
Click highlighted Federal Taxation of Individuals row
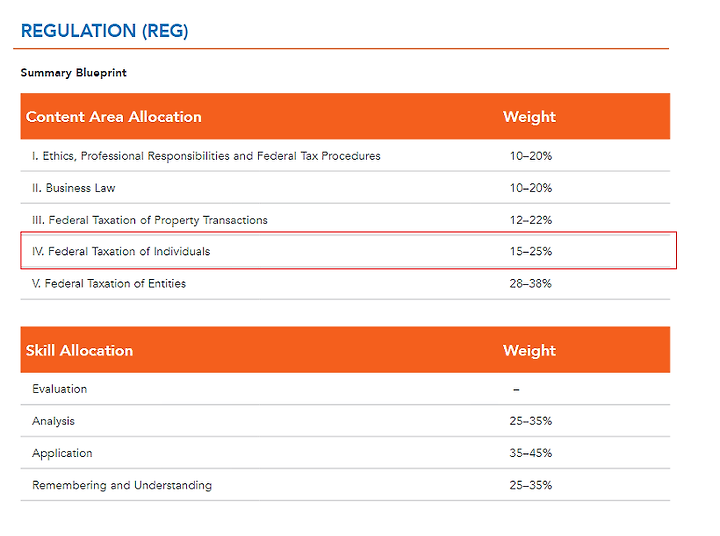349,251
